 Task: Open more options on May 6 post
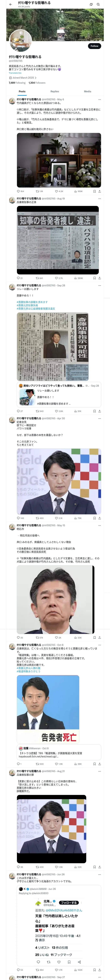pyautogui.click(x=100, y=99)
